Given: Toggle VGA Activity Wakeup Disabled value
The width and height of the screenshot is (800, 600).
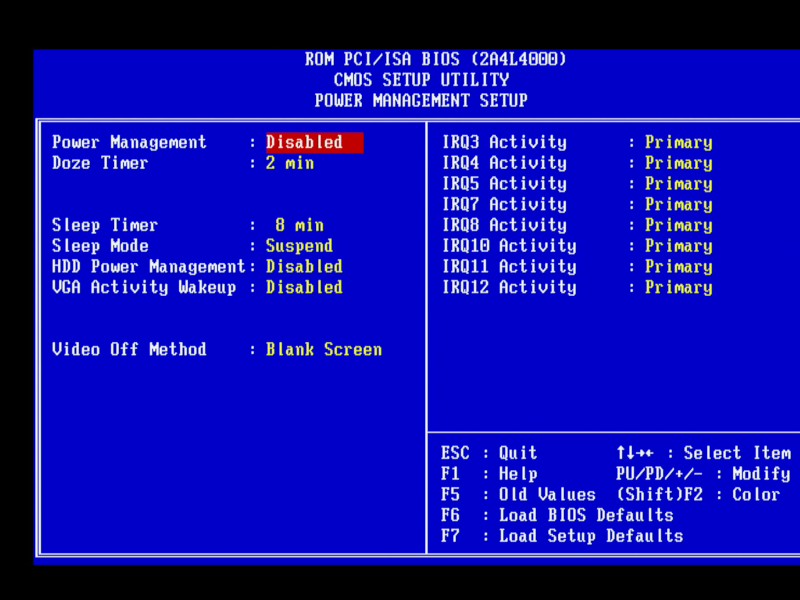Looking at the screenshot, I should (x=304, y=288).
